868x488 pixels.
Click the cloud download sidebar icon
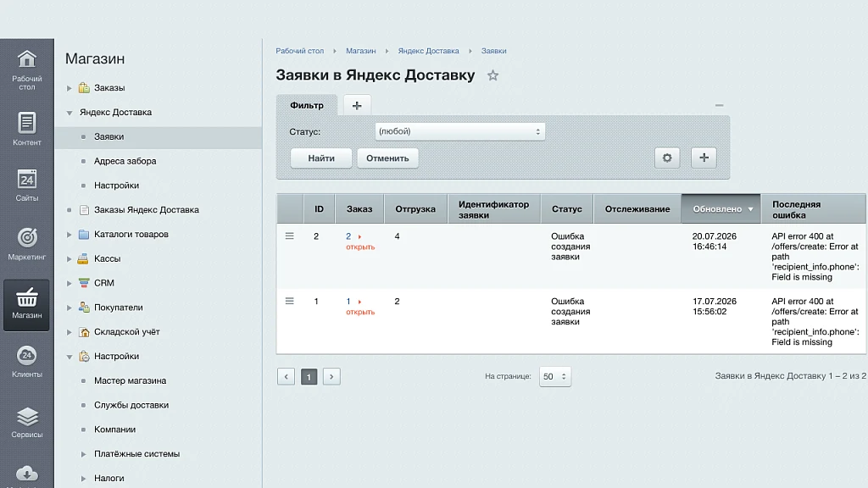(26, 474)
